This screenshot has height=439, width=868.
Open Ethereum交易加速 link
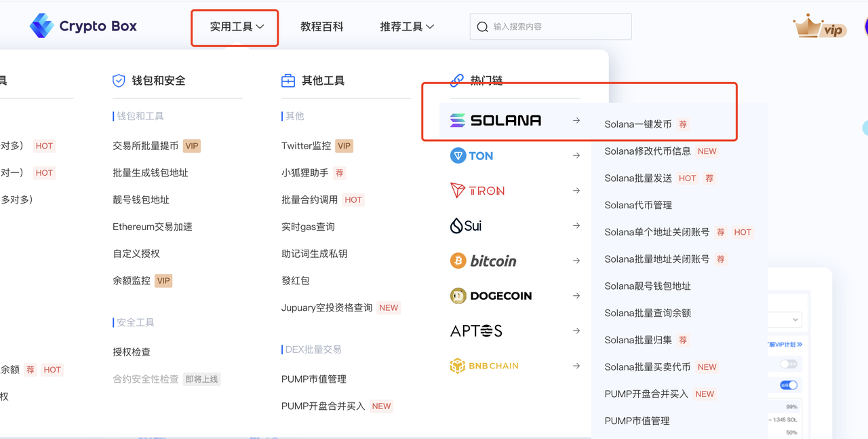153,227
